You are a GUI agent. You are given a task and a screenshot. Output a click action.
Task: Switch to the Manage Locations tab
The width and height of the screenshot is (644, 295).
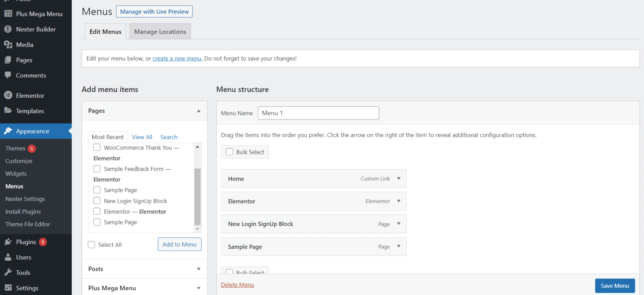160,31
